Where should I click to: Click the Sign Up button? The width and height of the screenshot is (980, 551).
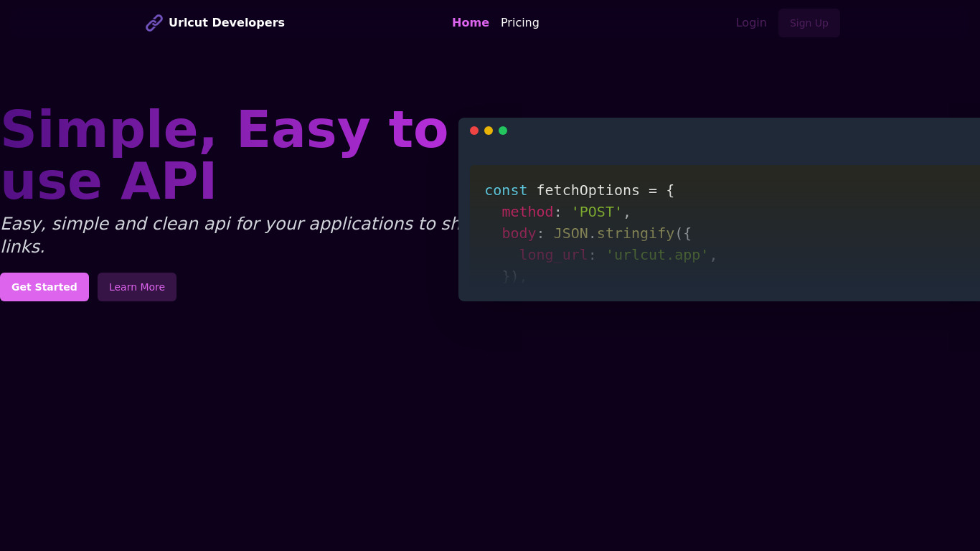[809, 23]
